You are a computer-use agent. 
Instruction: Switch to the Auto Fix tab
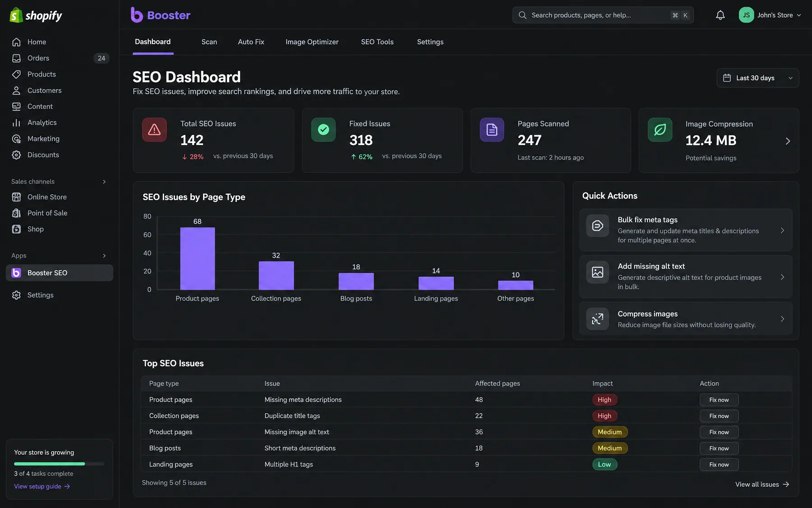(251, 42)
